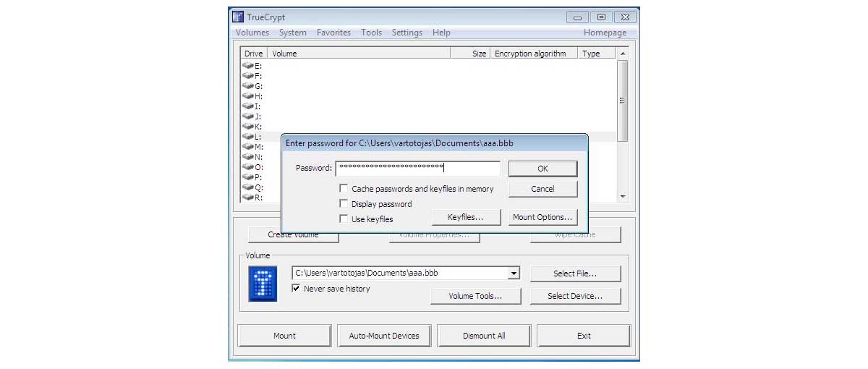This screenshot has height=369, width=868.
Task: Select drive M: icon in list
Action: pyautogui.click(x=247, y=146)
